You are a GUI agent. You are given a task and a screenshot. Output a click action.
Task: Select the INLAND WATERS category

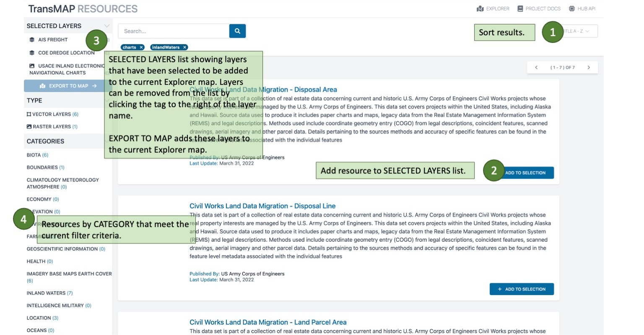pos(49,293)
